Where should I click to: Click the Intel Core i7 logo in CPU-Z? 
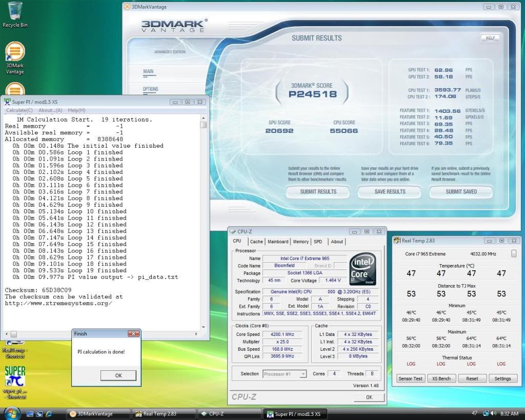click(362, 269)
